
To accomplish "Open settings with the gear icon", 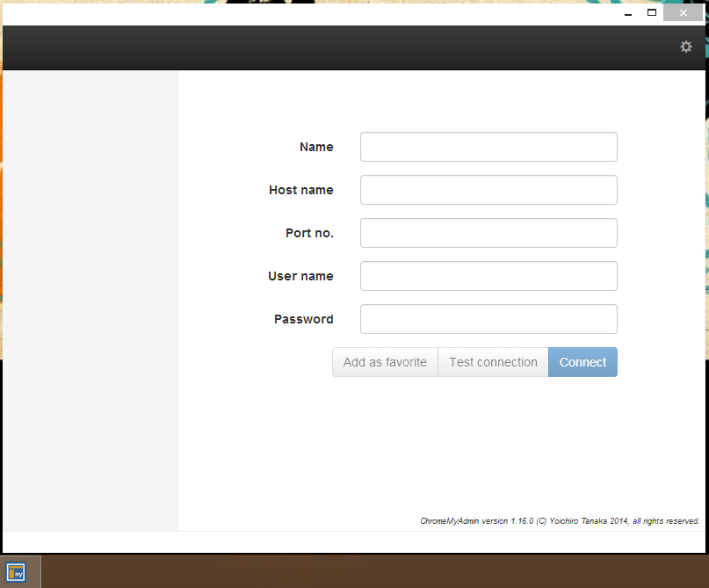I will pos(686,47).
